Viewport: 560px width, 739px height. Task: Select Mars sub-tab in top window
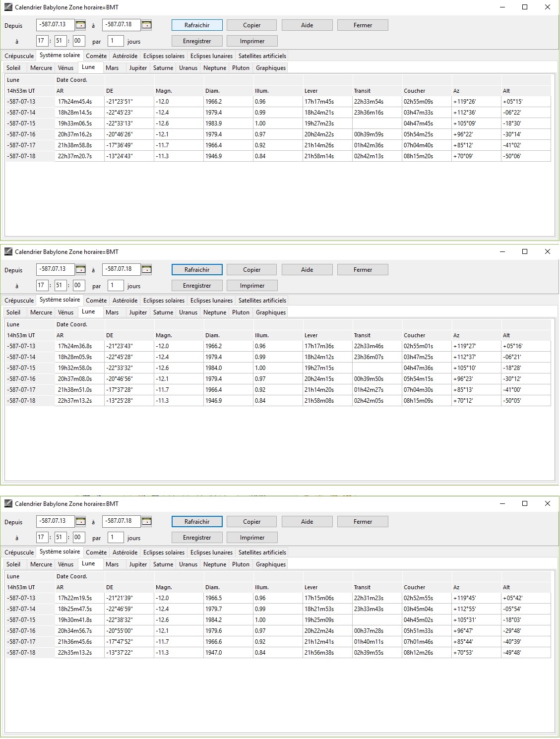[112, 68]
